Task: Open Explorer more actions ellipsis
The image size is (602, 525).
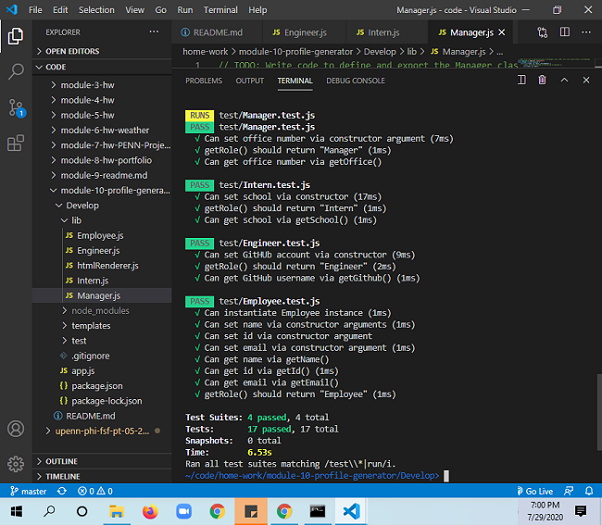Action: click(154, 32)
